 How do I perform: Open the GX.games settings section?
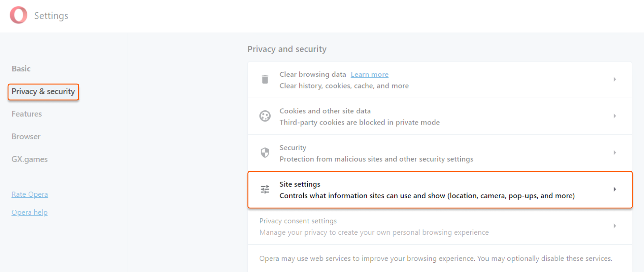(x=29, y=159)
